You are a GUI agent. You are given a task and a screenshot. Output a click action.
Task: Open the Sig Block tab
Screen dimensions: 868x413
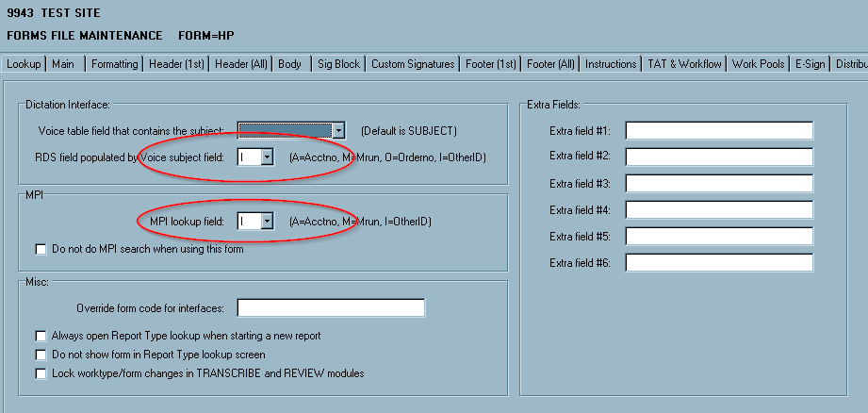pyautogui.click(x=338, y=64)
